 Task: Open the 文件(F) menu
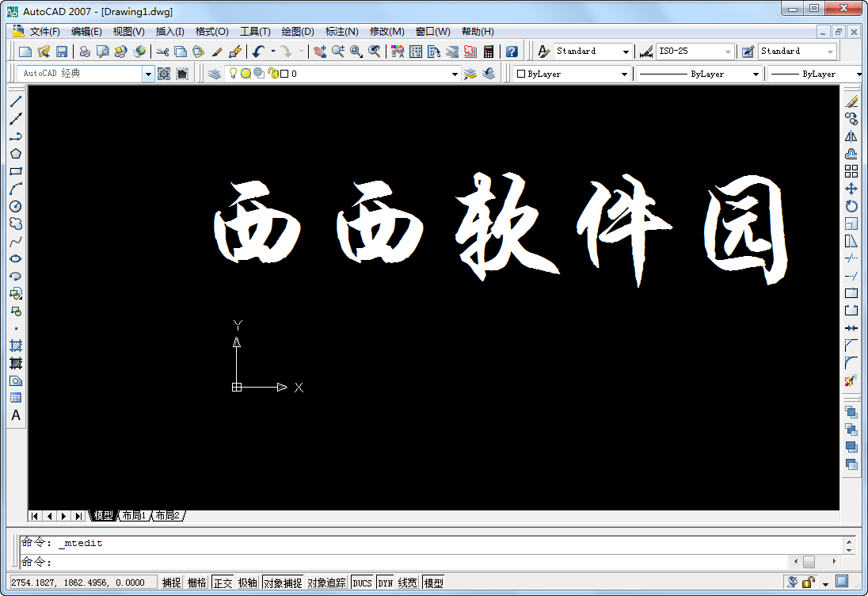point(45,32)
